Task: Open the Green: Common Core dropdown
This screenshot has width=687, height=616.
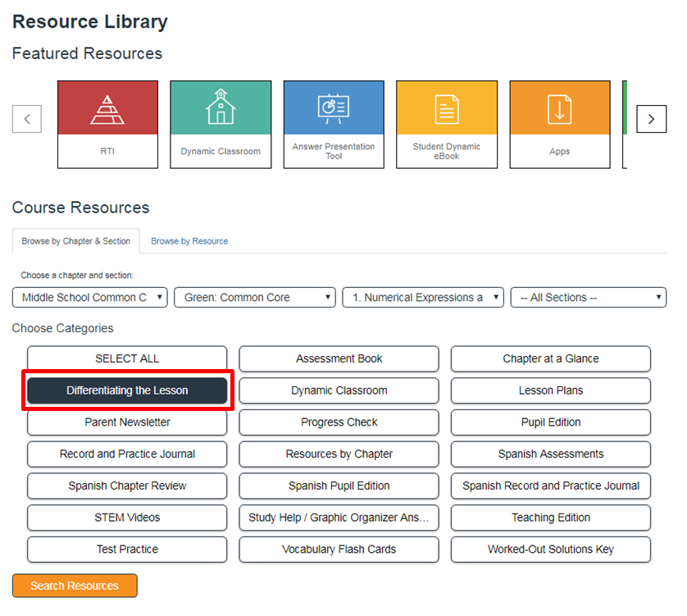Action: tap(254, 298)
